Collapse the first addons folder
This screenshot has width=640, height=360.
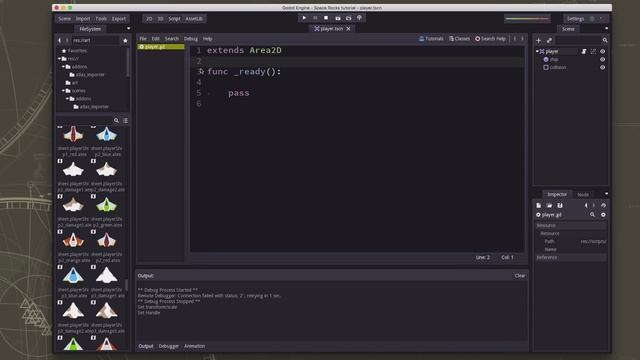pyautogui.click(x=63, y=67)
